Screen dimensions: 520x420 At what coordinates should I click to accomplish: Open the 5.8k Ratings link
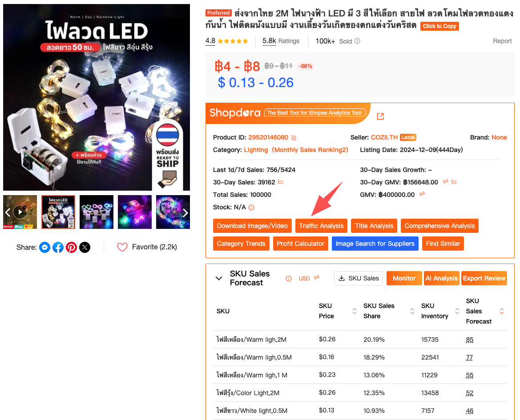point(281,41)
